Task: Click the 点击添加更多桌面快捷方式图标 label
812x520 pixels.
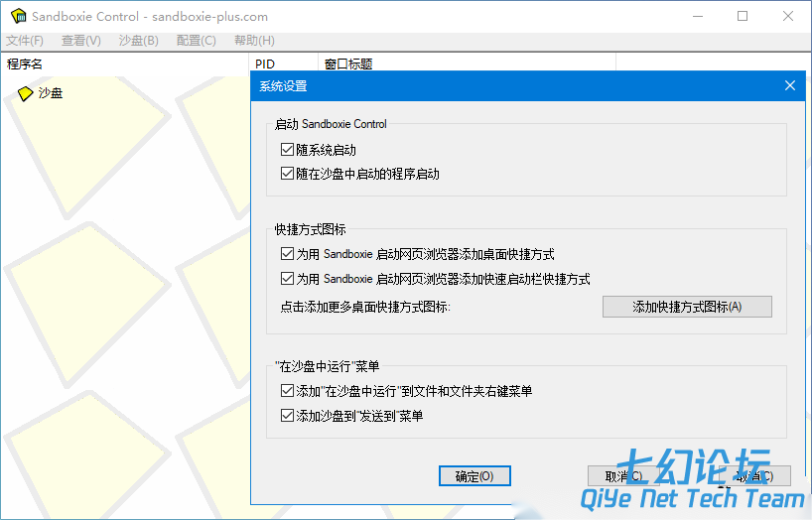Action: coord(365,307)
